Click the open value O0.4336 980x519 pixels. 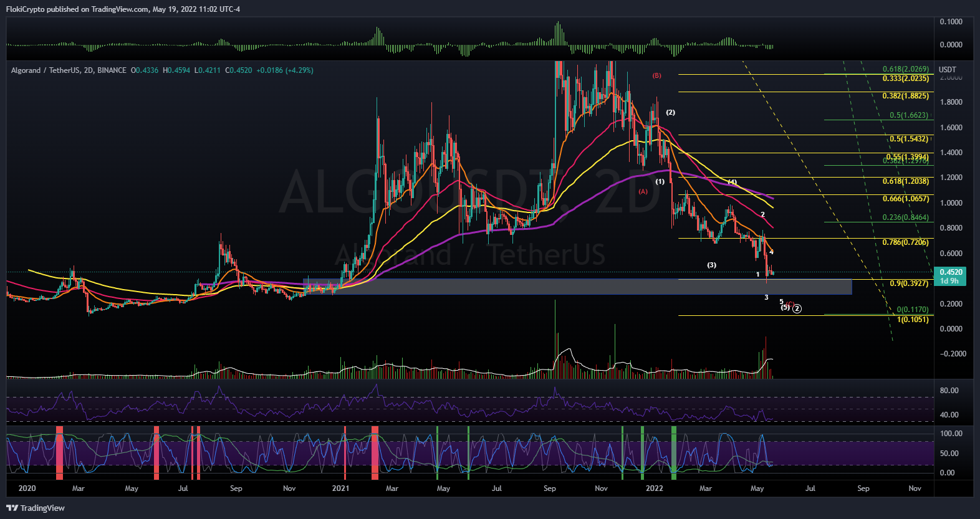coord(145,70)
